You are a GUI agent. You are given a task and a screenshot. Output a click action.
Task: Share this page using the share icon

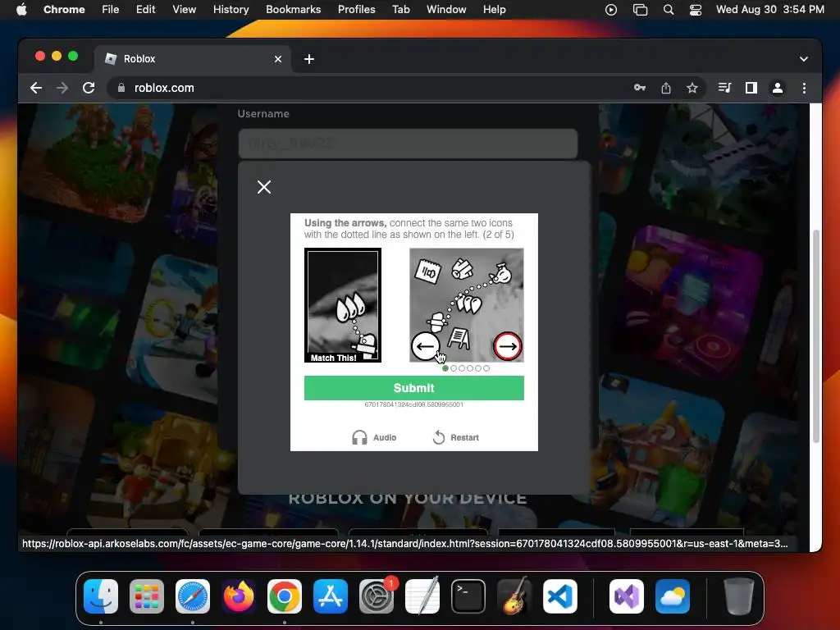(666, 88)
